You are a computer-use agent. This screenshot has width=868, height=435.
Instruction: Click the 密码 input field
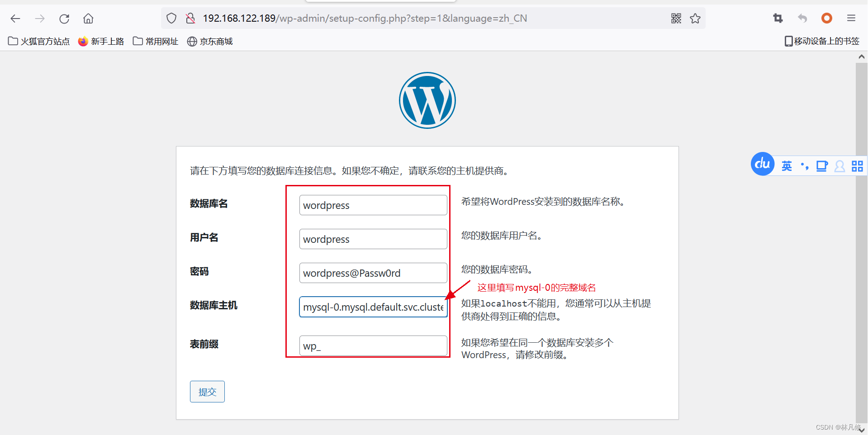pyautogui.click(x=373, y=273)
